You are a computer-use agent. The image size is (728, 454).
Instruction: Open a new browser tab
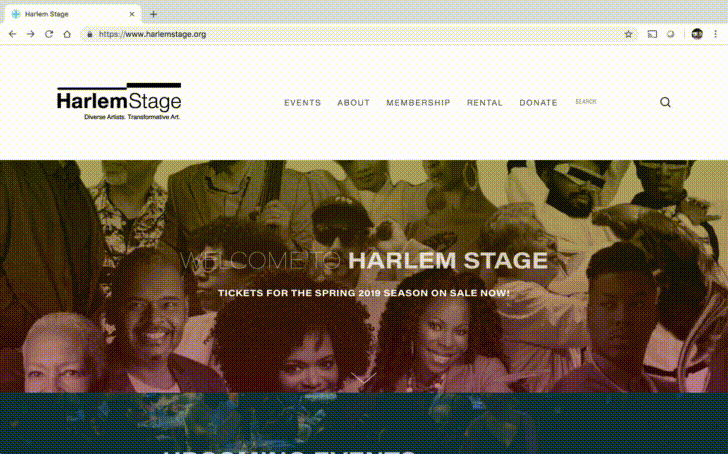[153, 14]
